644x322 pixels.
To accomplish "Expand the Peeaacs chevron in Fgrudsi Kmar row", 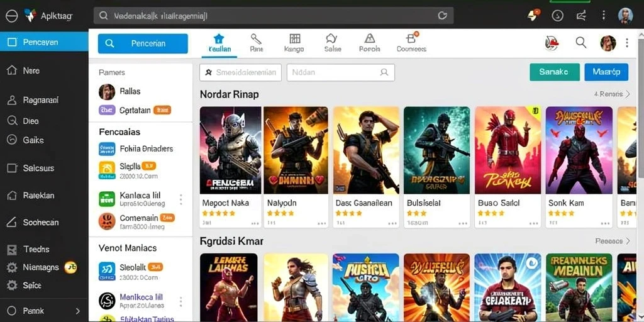I will (628, 241).
